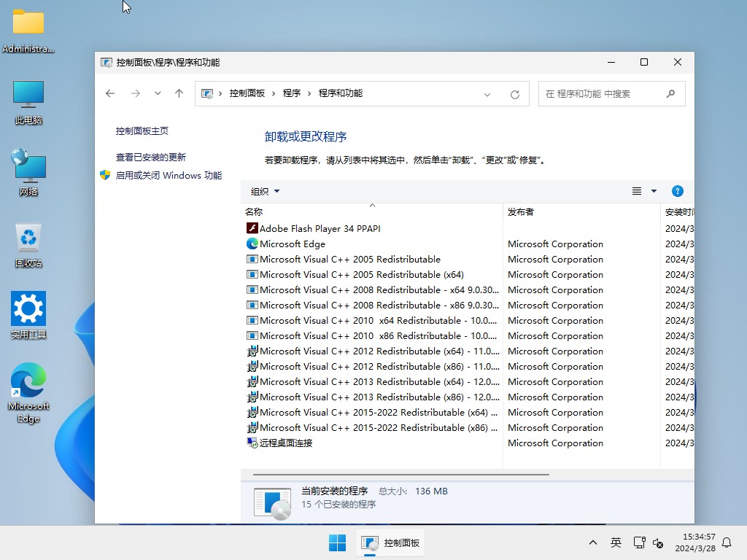The height and width of the screenshot is (560, 747).
Task: Open the 组织 dropdown menu
Action: point(265,192)
